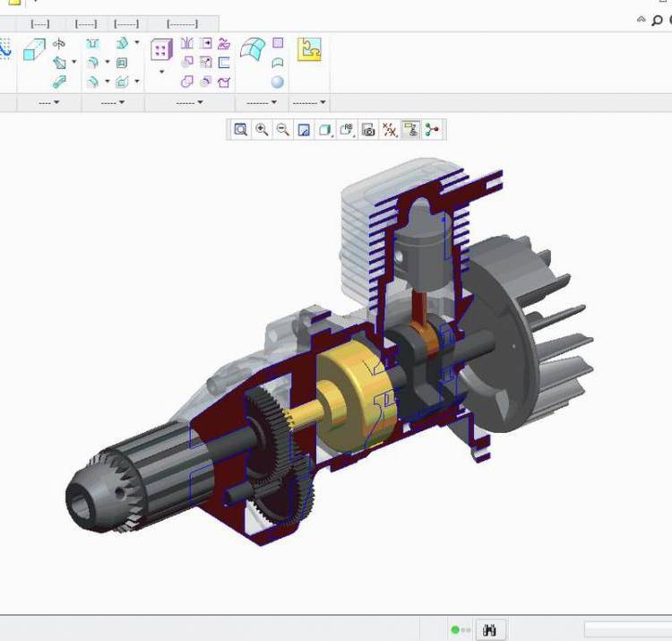This screenshot has height=641, width=672.
Task: Click the Zoom Out magnifier icon
Action: tap(282, 130)
